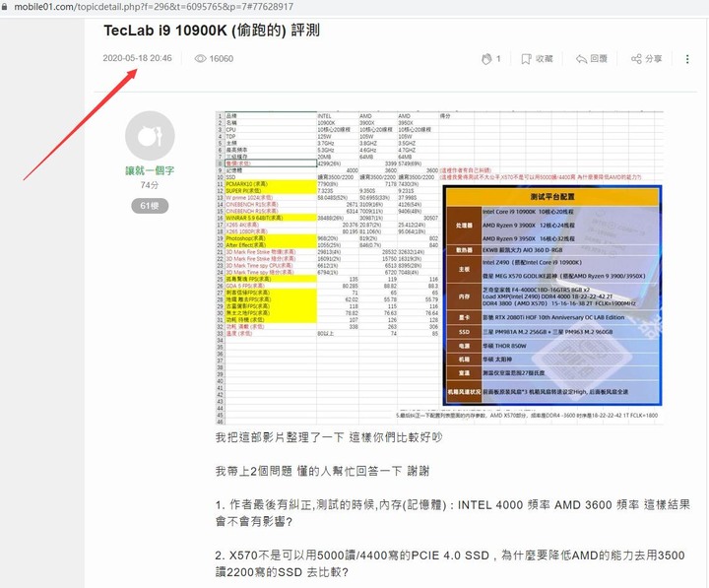Click the like count 1
The image size is (709, 588).
pos(498,58)
